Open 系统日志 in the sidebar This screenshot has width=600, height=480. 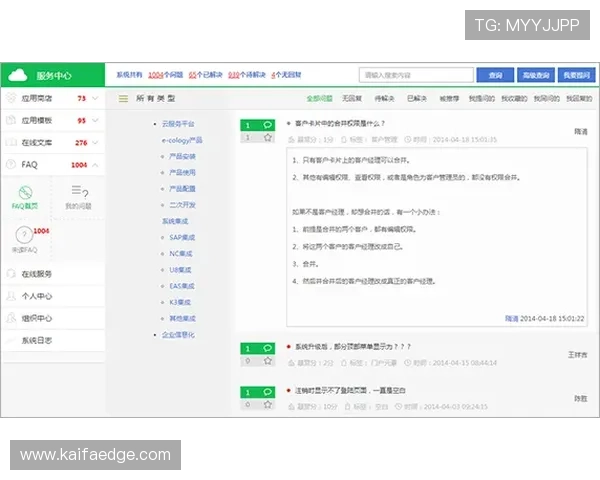tap(36, 340)
